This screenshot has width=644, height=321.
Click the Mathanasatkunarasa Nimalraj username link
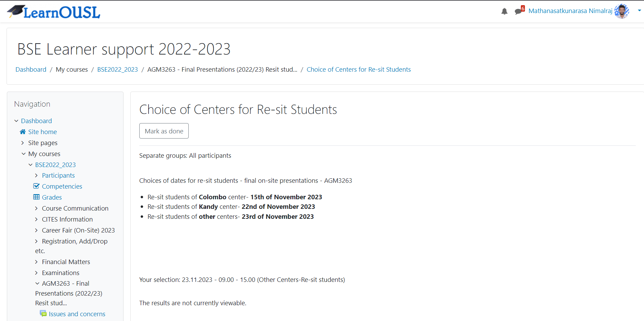[570, 11]
